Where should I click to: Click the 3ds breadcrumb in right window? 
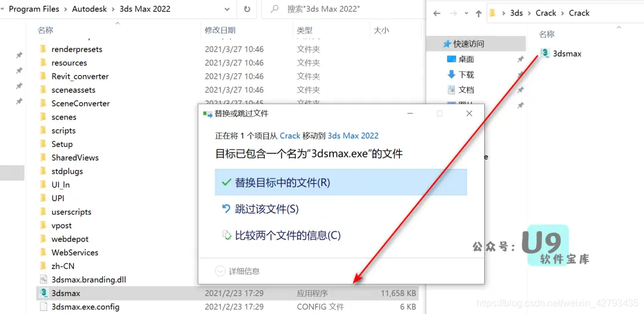pos(516,13)
